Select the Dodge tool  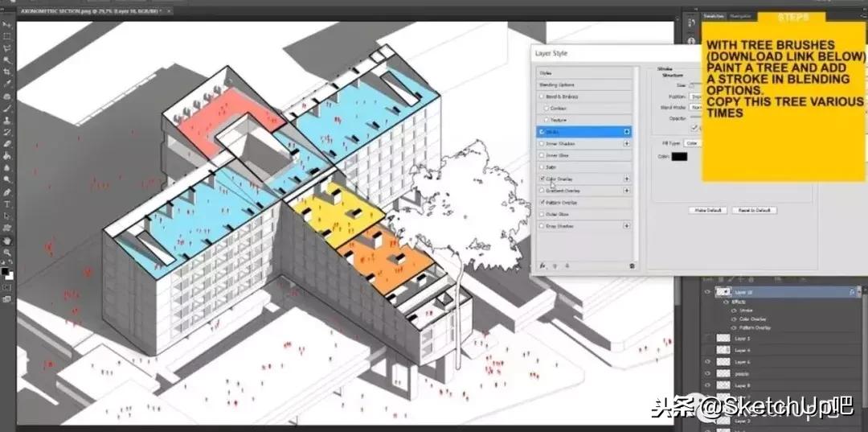tap(7, 179)
